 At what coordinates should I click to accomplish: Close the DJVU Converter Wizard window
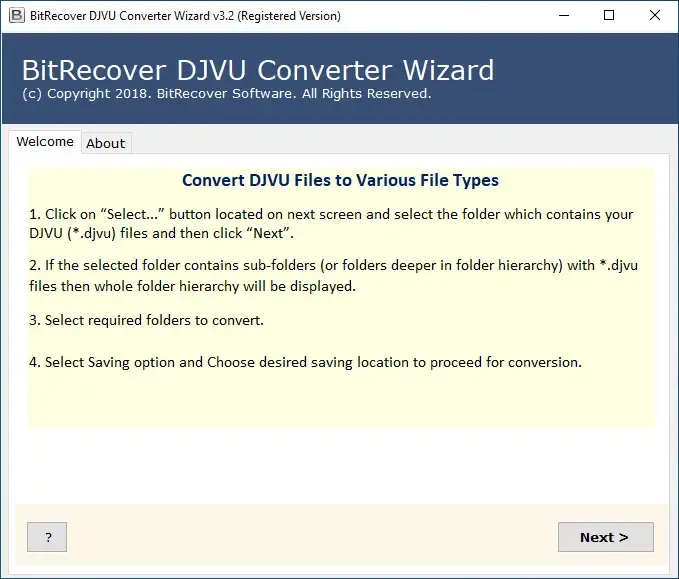[655, 16]
